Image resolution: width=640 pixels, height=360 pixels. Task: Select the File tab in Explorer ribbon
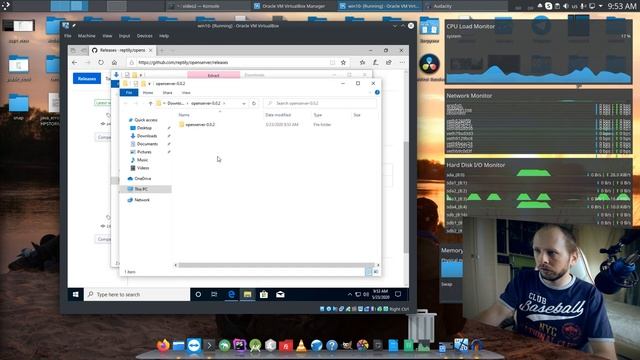click(129, 93)
